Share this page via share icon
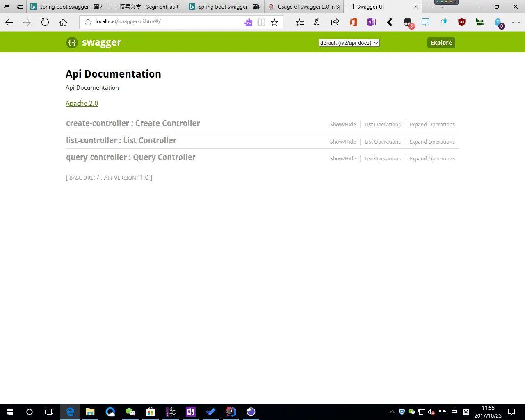 pos(335,23)
